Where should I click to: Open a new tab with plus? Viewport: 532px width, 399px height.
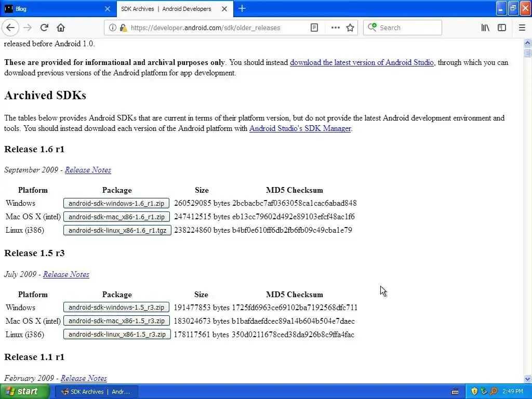pos(242,9)
